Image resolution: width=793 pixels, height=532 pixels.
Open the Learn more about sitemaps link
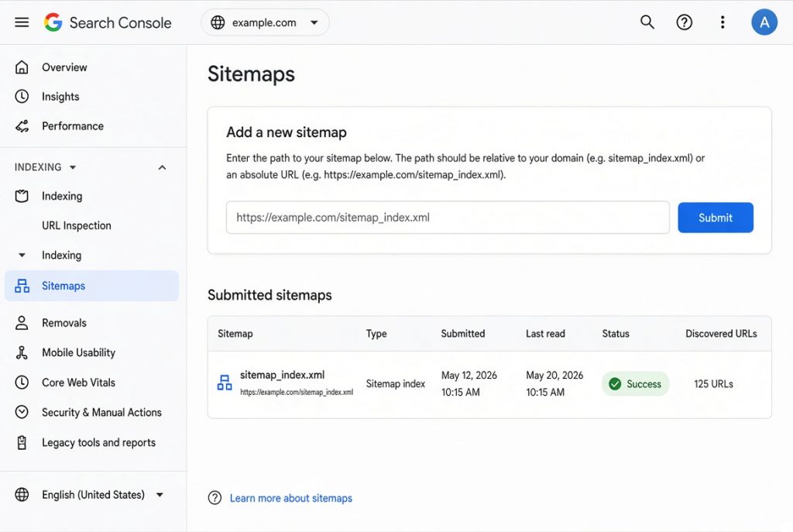click(291, 498)
